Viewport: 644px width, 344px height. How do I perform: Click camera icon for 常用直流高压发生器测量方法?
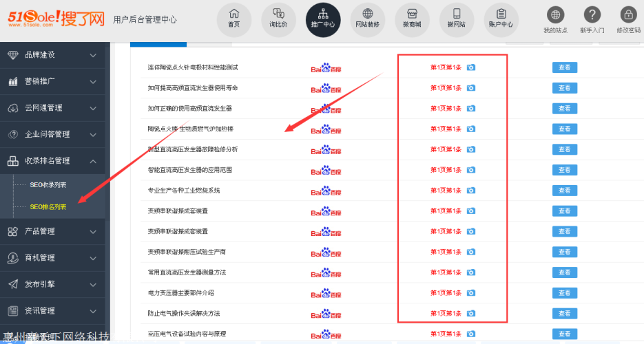click(x=471, y=272)
